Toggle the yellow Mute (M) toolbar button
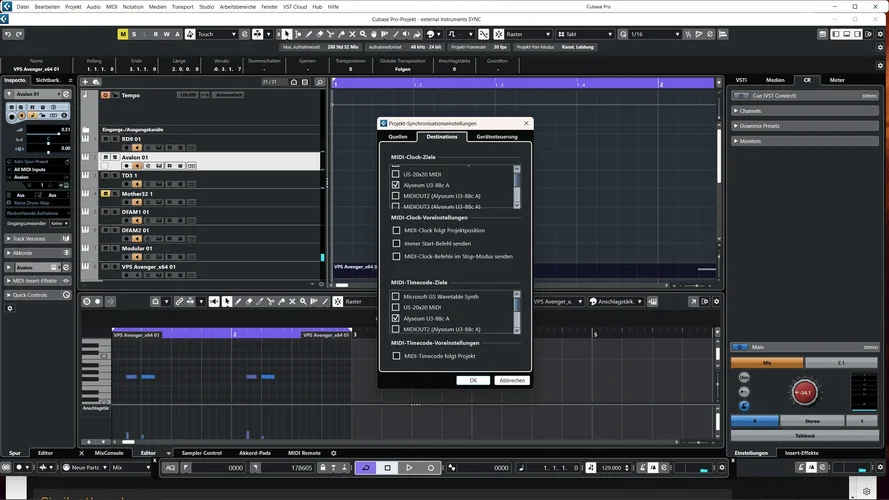This screenshot has width=889, height=500. [x=123, y=34]
